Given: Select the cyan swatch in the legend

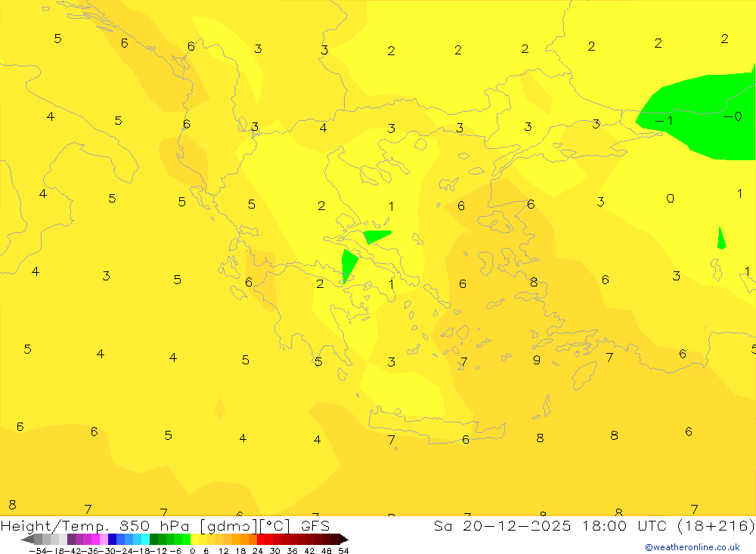Looking at the screenshot, I should click(145, 540).
